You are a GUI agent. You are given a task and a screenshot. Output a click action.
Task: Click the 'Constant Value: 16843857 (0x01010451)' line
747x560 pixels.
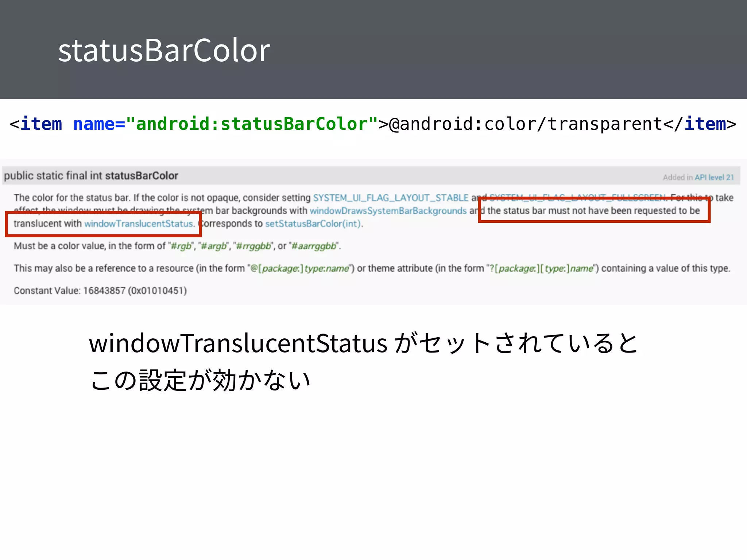100,291
